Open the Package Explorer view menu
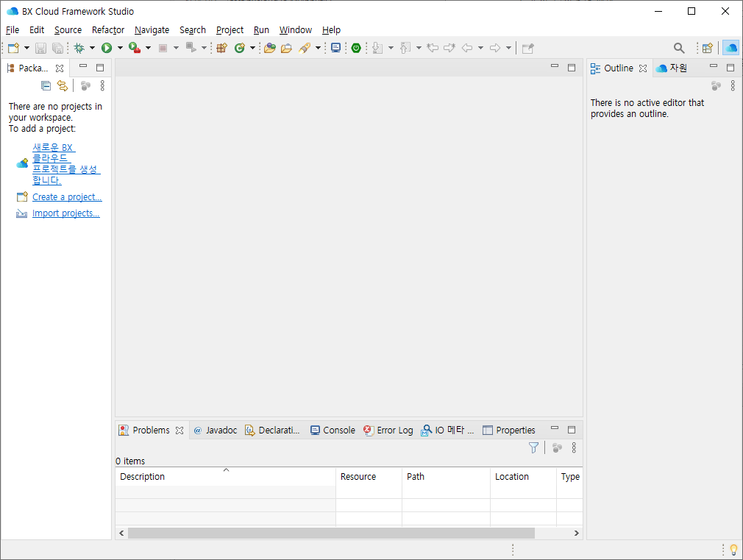Image resolution: width=743 pixels, height=560 pixels. (102, 85)
